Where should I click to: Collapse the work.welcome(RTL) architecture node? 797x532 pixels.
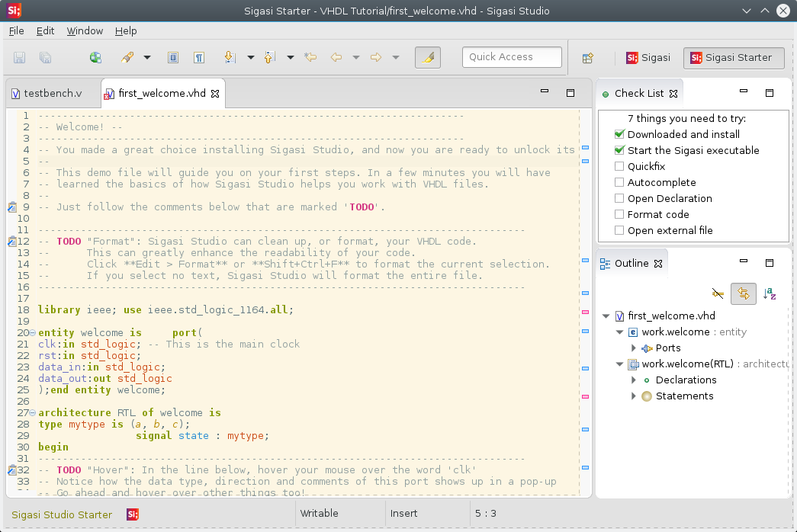click(619, 364)
